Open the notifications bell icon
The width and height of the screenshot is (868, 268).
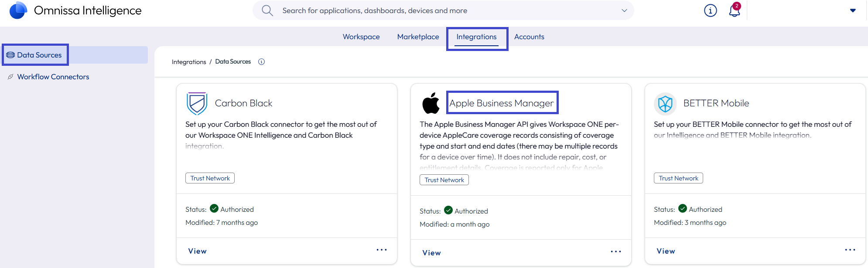(735, 10)
